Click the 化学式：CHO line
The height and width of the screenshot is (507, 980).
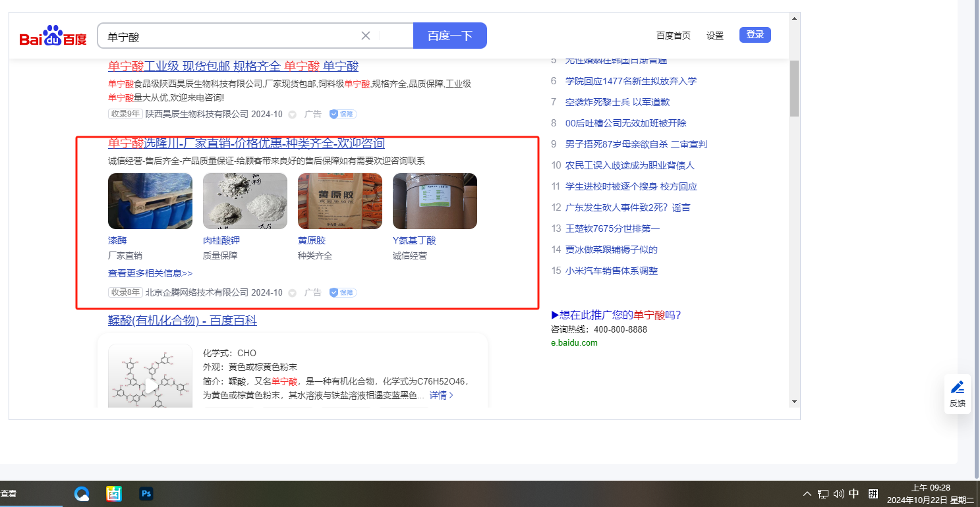pos(229,353)
